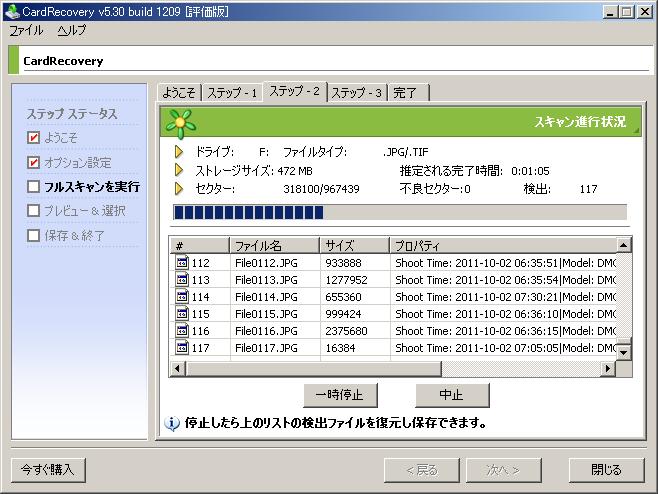The width and height of the screenshot is (658, 494).
Task: Select File0116.JPG in the list
Action: point(266,331)
